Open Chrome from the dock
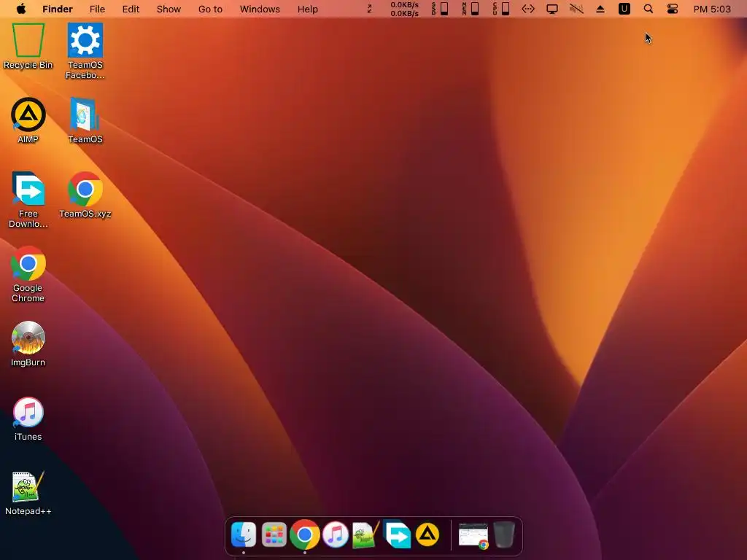Viewport: 747px width, 560px height. [x=305, y=534]
